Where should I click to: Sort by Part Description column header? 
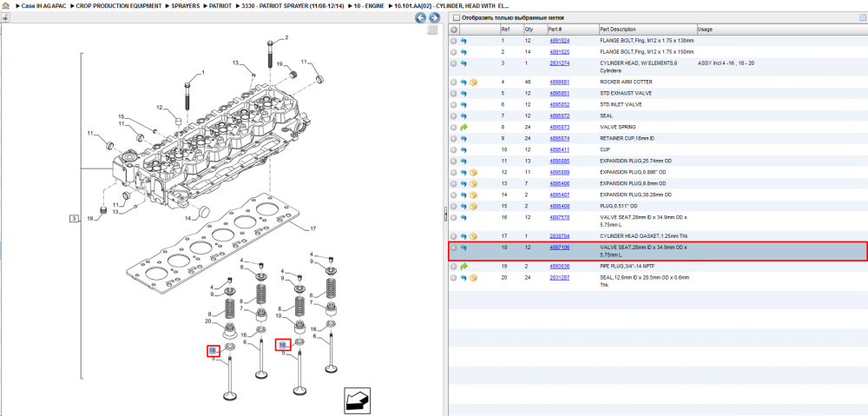(x=648, y=30)
